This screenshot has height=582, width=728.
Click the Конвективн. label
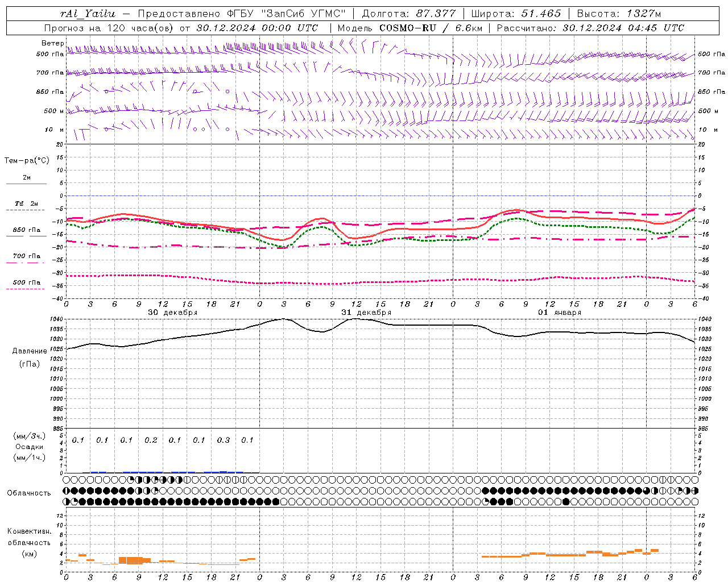click(30, 531)
